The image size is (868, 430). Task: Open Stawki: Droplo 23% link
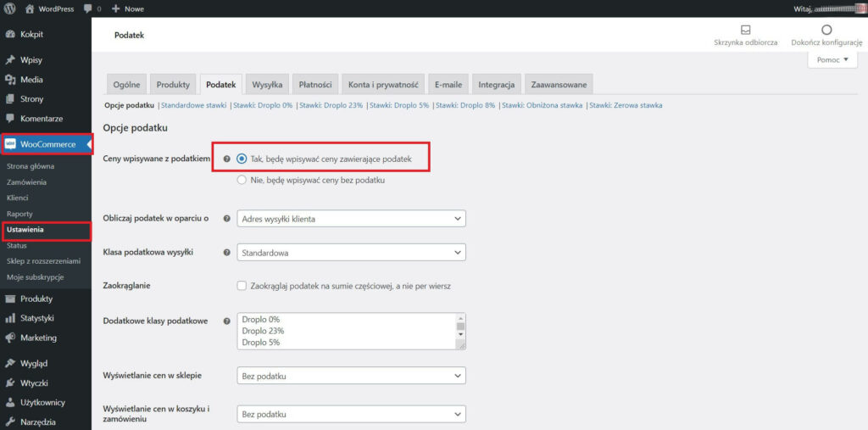pyautogui.click(x=331, y=105)
